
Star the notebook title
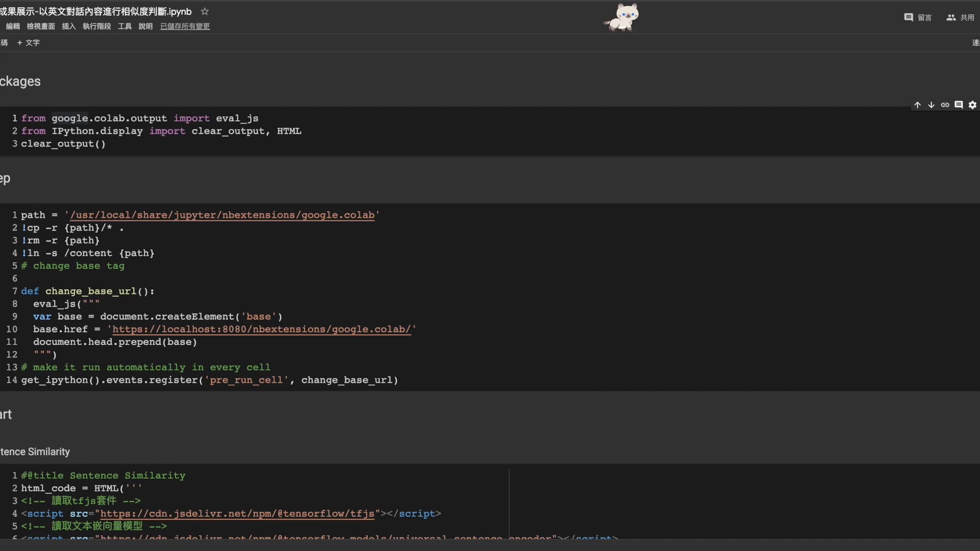tap(205, 11)
